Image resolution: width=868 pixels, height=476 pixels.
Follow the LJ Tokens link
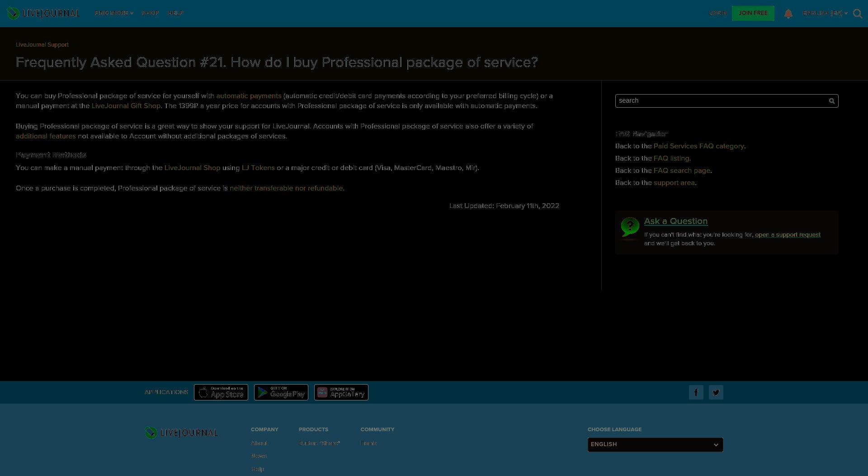point(258,168)
